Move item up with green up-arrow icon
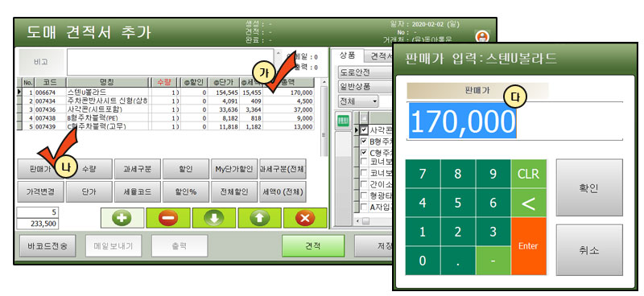Viewport: 644px width, 296px height. pyautogui.click(x=259, y=218)
